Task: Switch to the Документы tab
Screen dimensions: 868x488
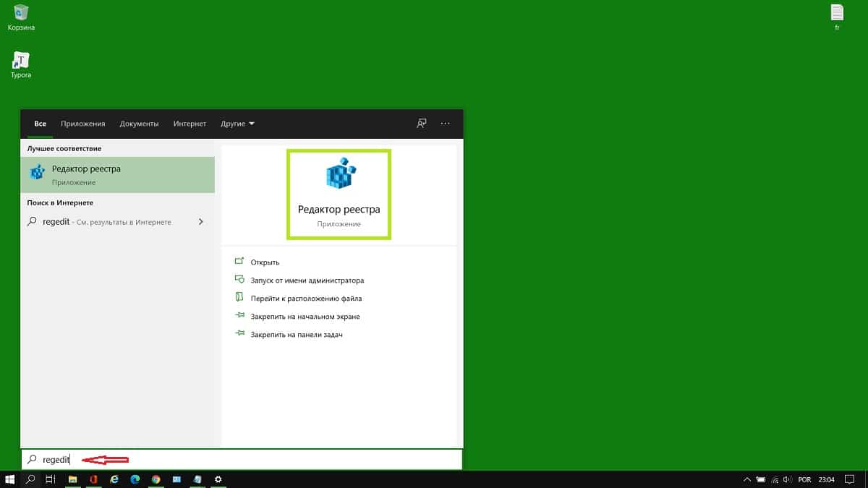Action: 139,124
